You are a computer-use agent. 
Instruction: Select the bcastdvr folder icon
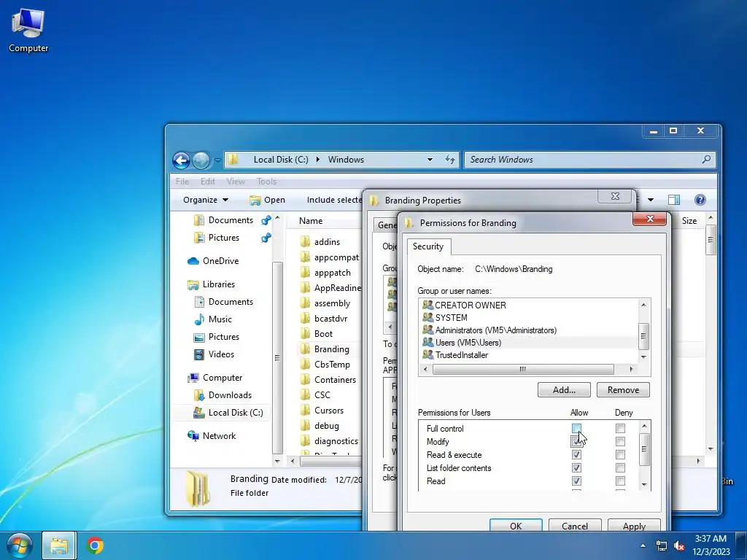(x=306, y=318)
